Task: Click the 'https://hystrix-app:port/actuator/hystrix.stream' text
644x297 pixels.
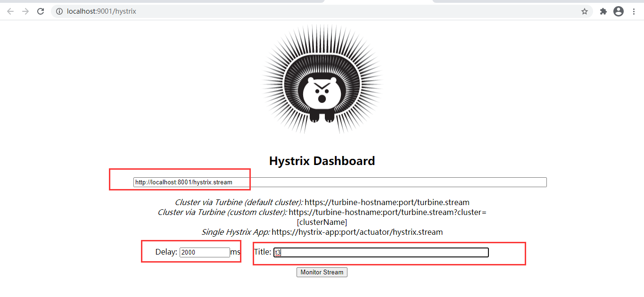Action: click(x=357, y=232)
